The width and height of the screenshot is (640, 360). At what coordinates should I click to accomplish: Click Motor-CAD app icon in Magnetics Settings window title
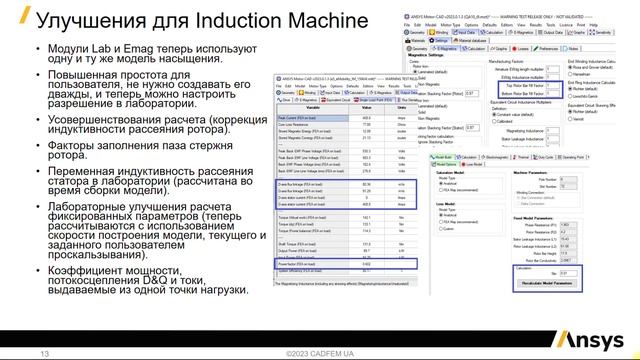click(407, 17)
